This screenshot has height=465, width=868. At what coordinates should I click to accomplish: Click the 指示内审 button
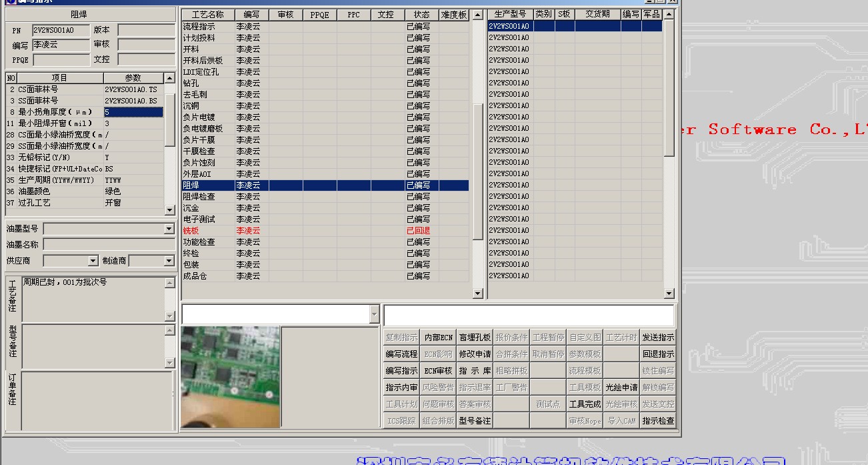pos(401,388)
